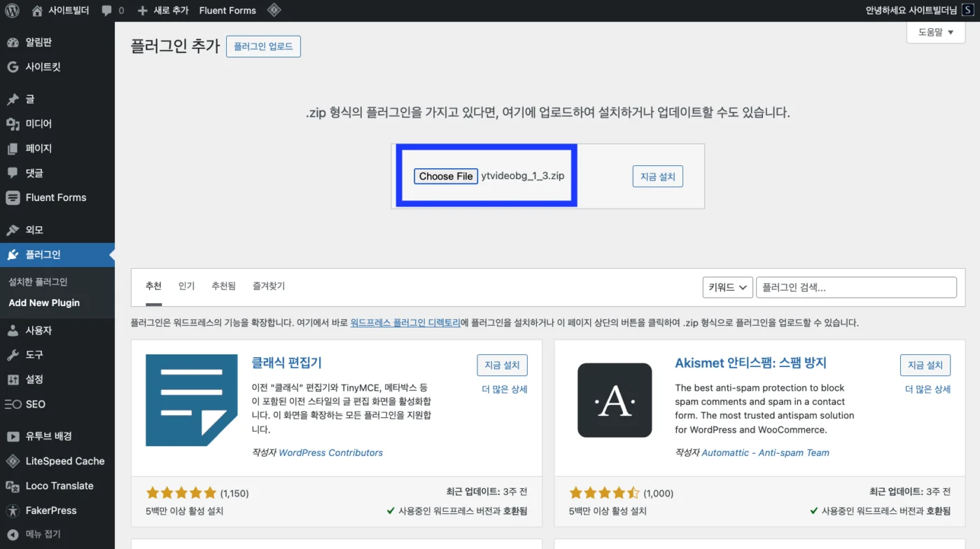
Task: Click the 사용자 user icon
Action: point(13,331)
